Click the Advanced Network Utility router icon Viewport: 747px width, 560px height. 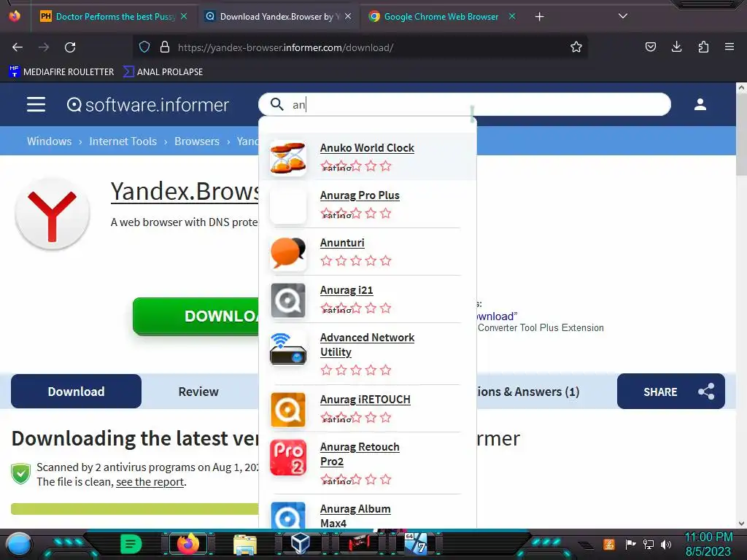(287, 349)
